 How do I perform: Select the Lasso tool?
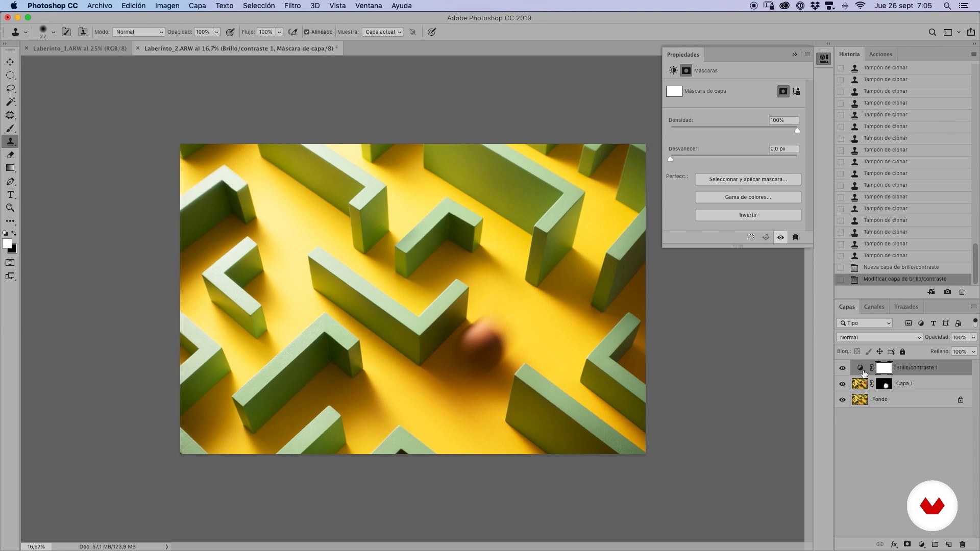click(10, 89)
